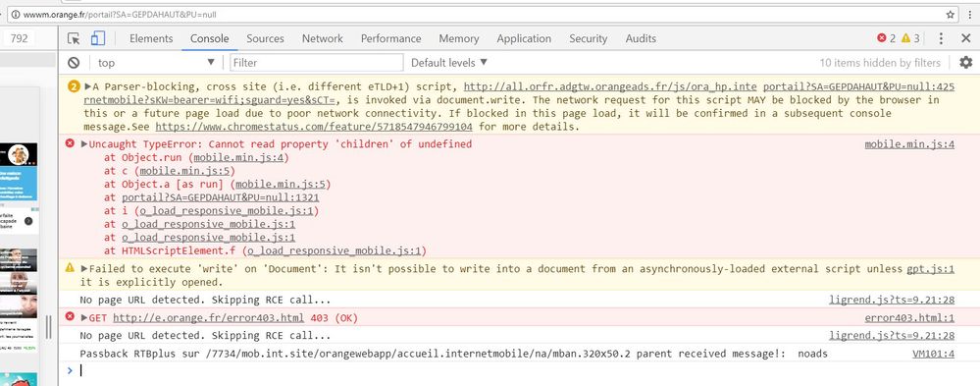The height and width of the screenshot is (386, 980).
Task: Collapse the Uncaught TypeError stack trace
Action: (85, 143)
